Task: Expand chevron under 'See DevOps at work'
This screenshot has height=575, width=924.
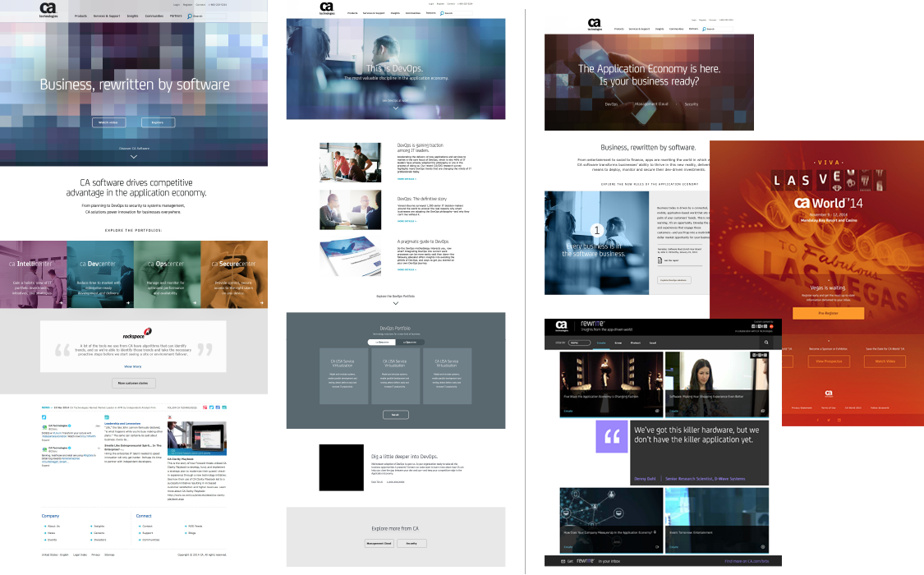Action: coord(395,108)
